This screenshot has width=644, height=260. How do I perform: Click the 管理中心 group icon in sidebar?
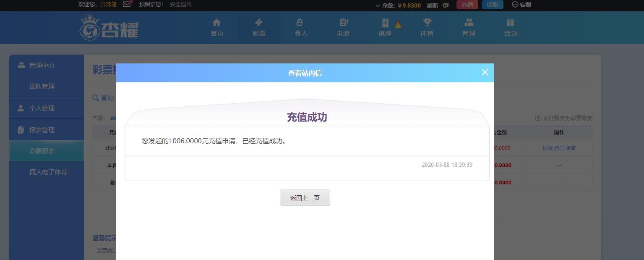click(x=21, y=65)
